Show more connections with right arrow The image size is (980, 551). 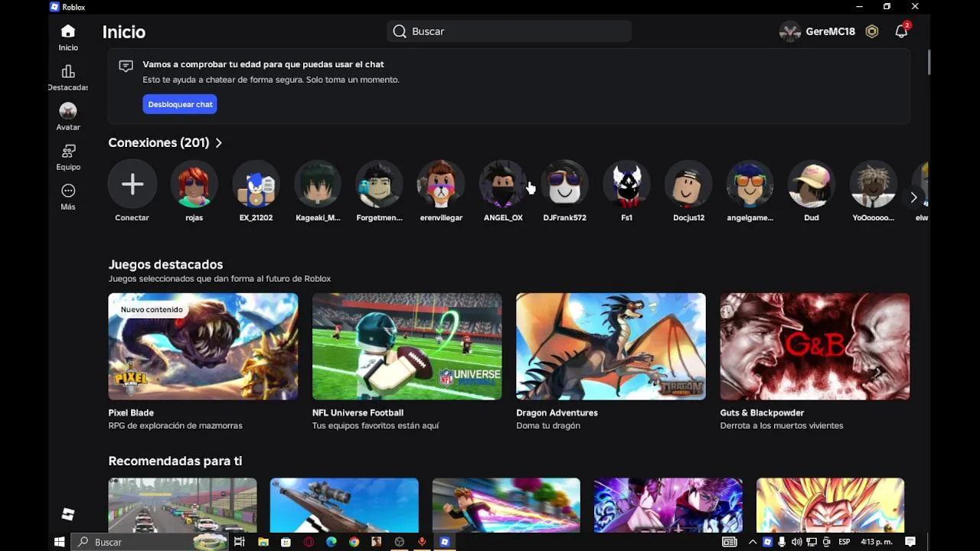[x=913, y=197]
